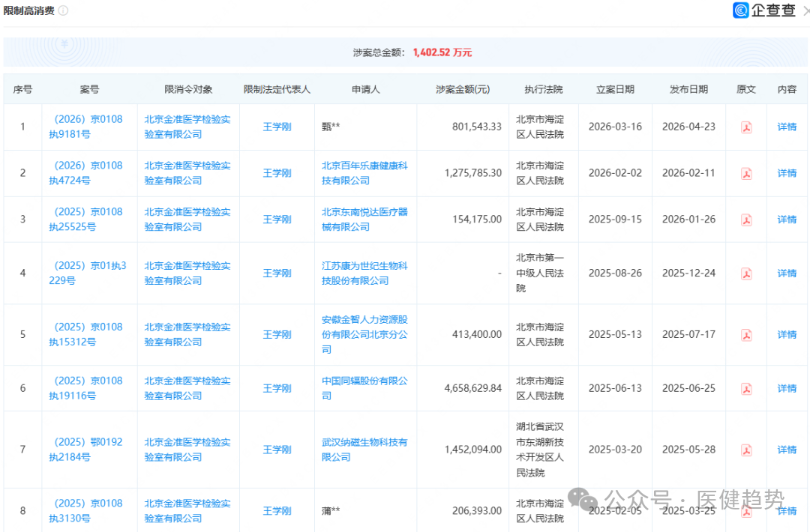The width and height of the screenshot is (810, 532).
Task: Select court 北京市第一中级人民法院
Action: [540, 273]
